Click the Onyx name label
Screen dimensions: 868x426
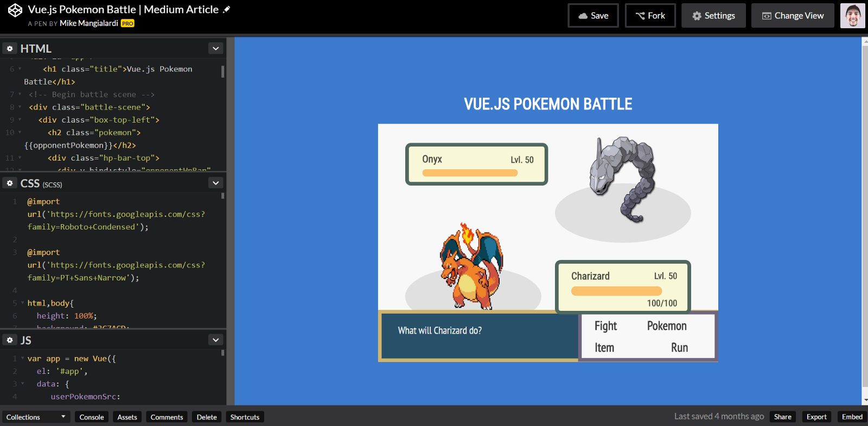tap(432, 159)
